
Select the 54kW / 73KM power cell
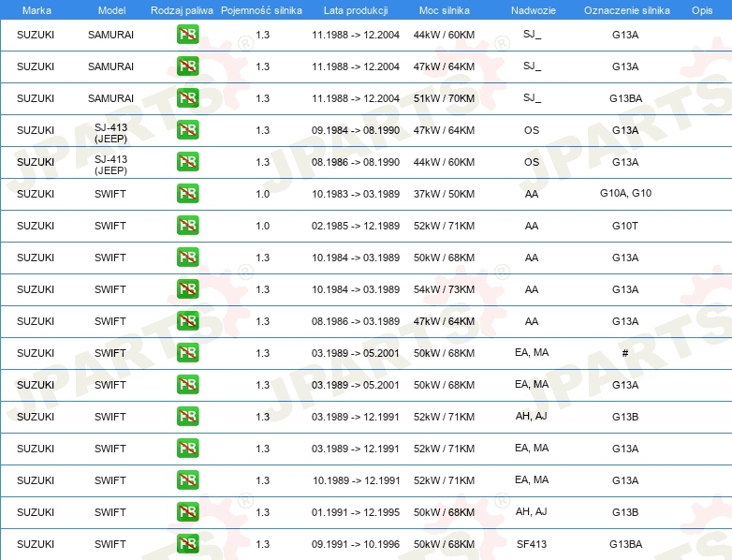444,289
